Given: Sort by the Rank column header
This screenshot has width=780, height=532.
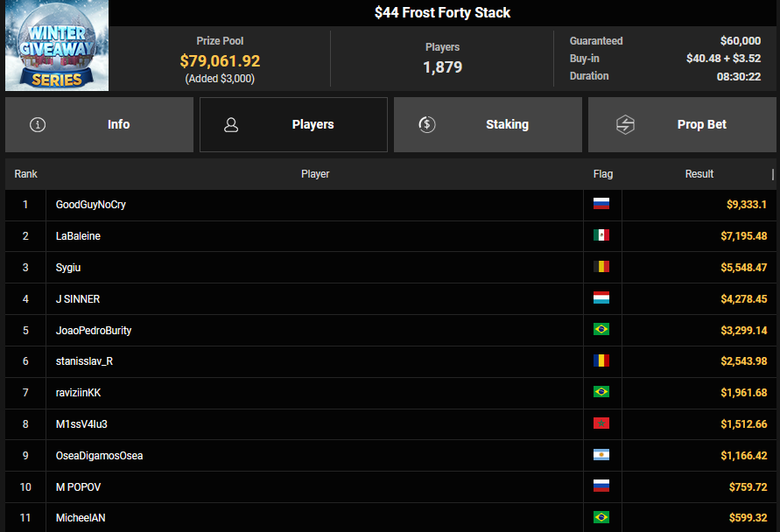Looking at the screenshot, I should (26, 174).
